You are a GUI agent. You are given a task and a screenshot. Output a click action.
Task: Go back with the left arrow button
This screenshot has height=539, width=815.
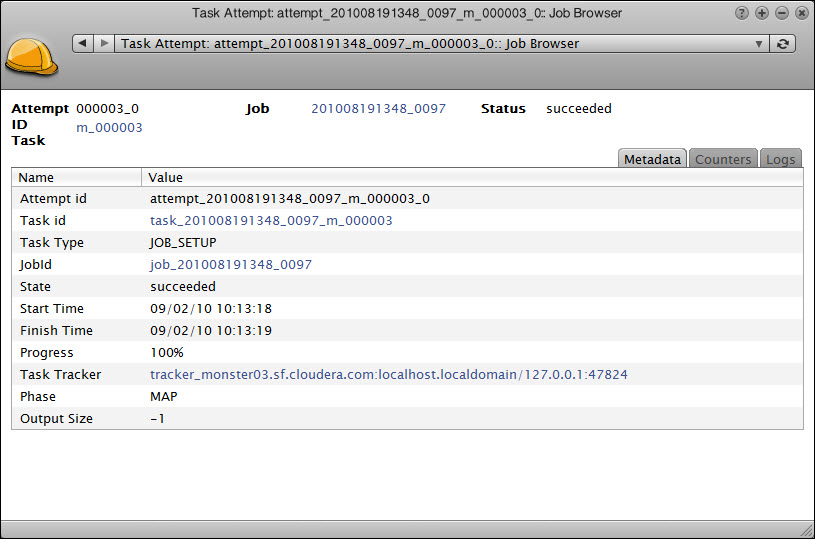(x=82, y=43)
